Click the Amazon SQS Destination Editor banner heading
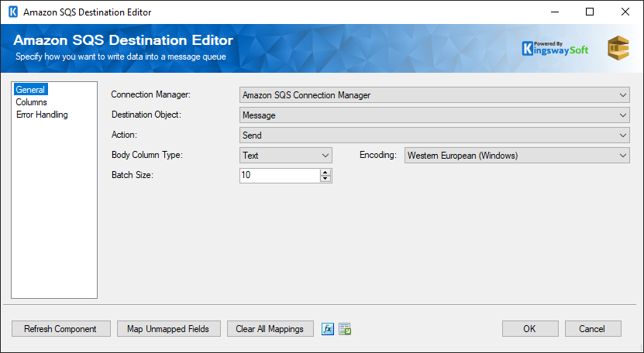Viewport: 644px width, 353px height. point(123,40)
